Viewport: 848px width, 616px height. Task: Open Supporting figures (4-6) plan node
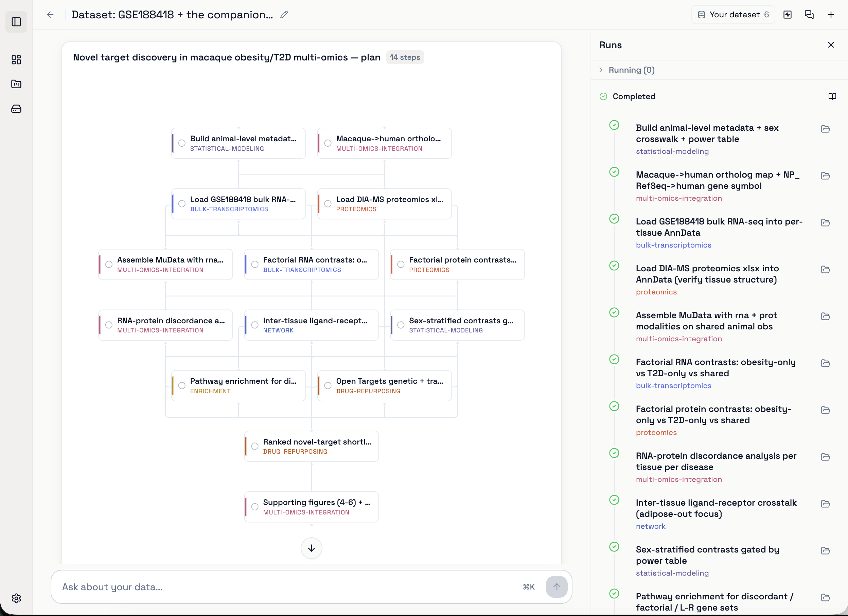[312, 506]
